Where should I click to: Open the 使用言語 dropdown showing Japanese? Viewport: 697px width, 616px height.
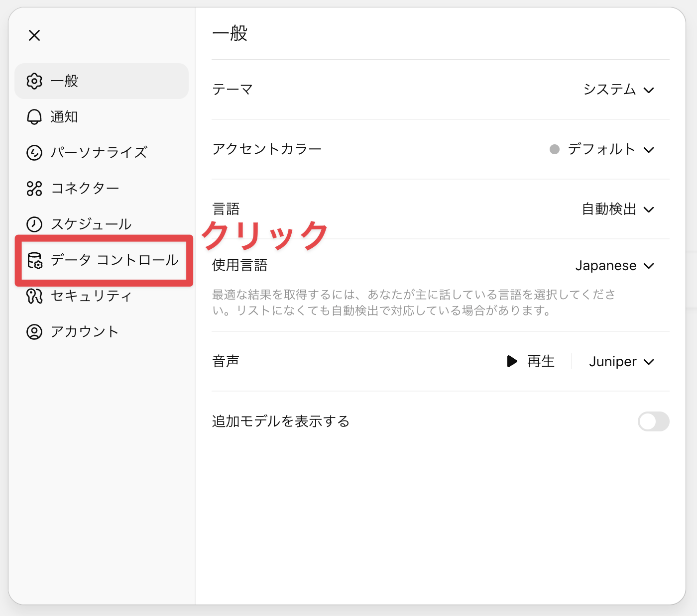[614, 266]
